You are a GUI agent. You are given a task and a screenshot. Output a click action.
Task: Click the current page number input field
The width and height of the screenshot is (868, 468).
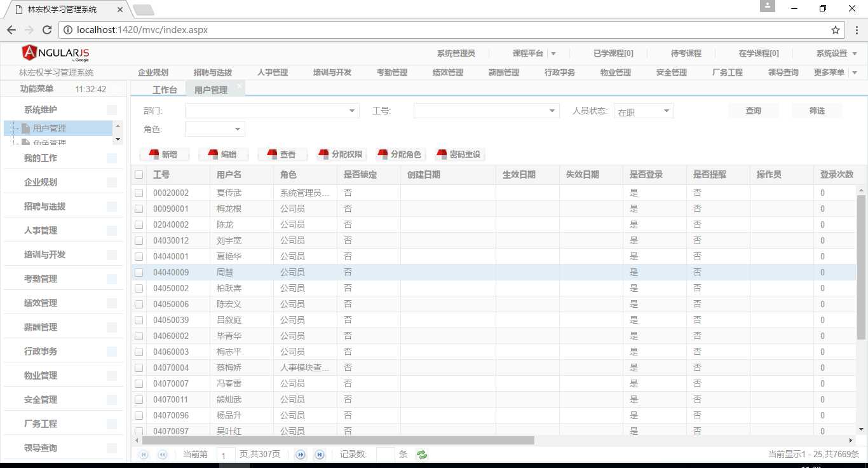(x=226, y=455)
